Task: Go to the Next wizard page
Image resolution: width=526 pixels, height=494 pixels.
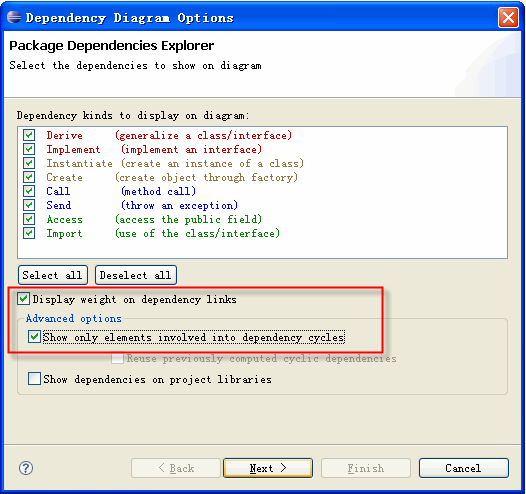Action: (x=268, y=468)
